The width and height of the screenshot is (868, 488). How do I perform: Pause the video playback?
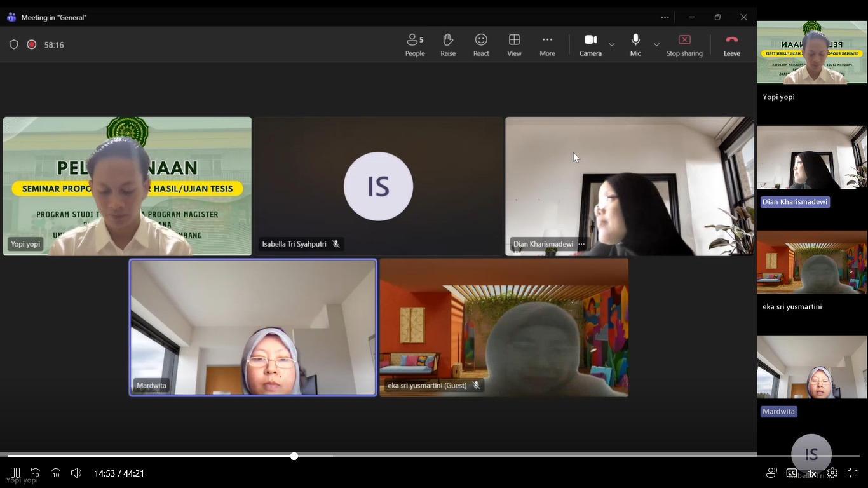pyautogui.click(x=15, y=473)
